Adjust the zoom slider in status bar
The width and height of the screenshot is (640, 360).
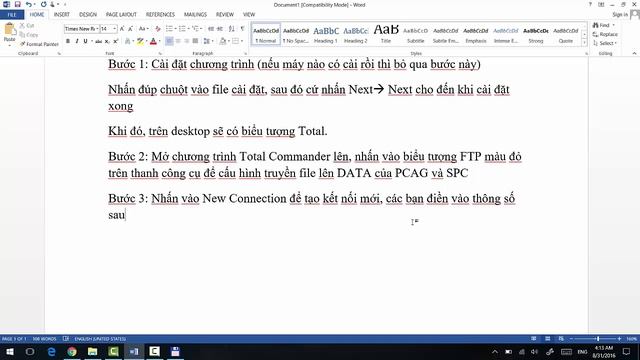tap(598, 339)
